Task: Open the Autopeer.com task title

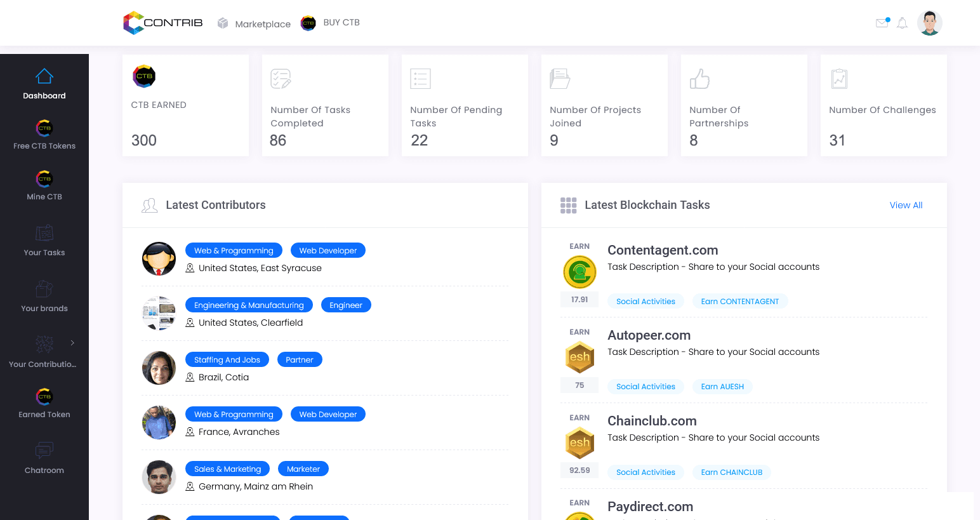Action: (649, 335)
